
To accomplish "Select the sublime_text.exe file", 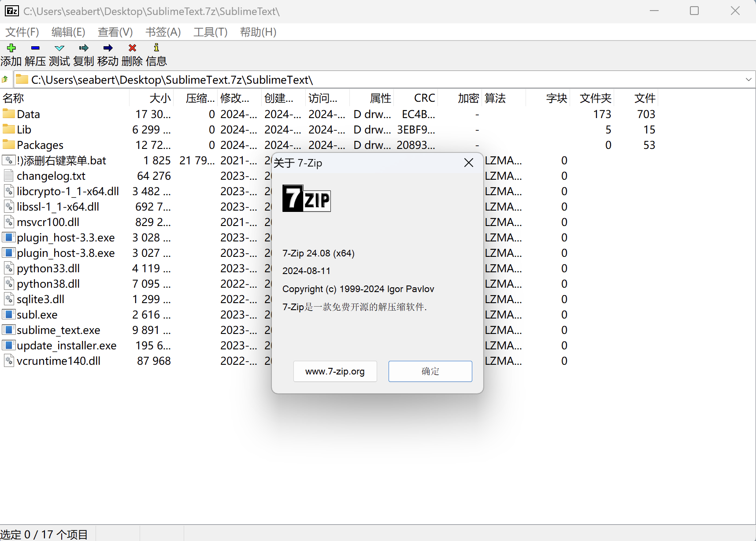I will [x=58, y=330].
